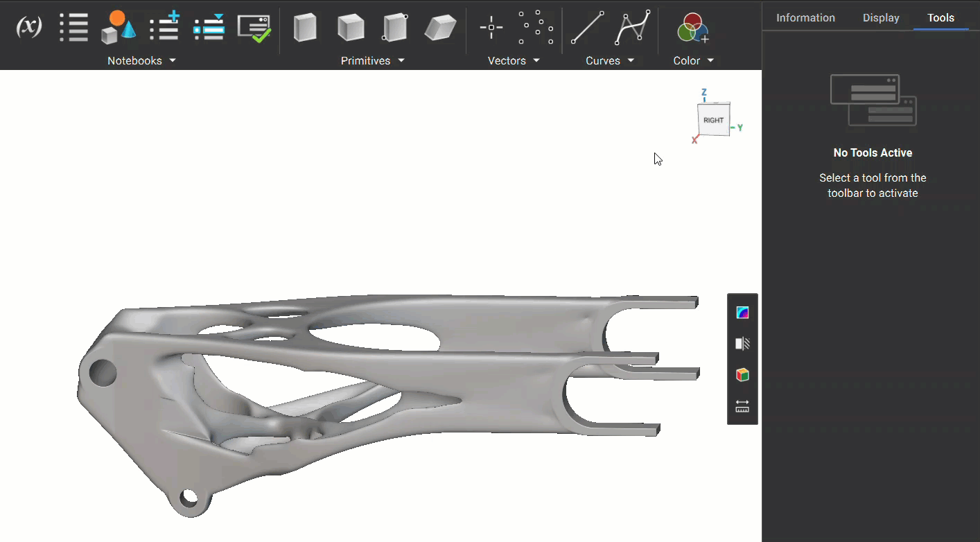Switch to the Information tab
Image resolution: width=980 pixels, height=542 pixels.
pyautogui.click(x=805, y=18)
